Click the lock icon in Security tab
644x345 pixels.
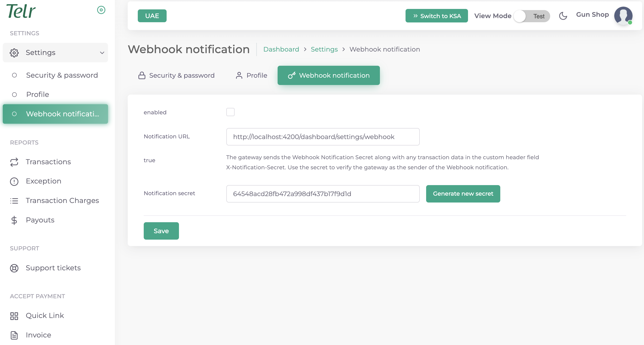(x=142, y=75)
